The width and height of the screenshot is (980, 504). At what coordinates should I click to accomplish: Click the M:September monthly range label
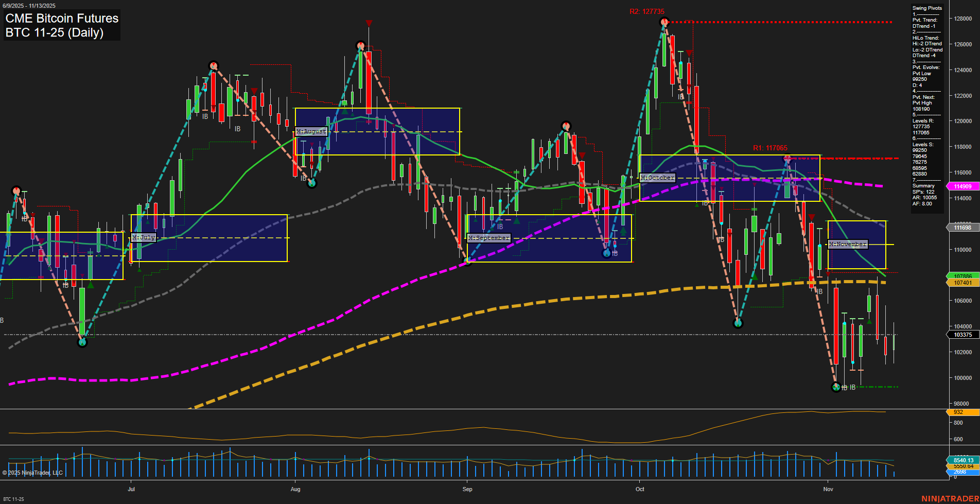pyautogui.click(x=488, y=238)
